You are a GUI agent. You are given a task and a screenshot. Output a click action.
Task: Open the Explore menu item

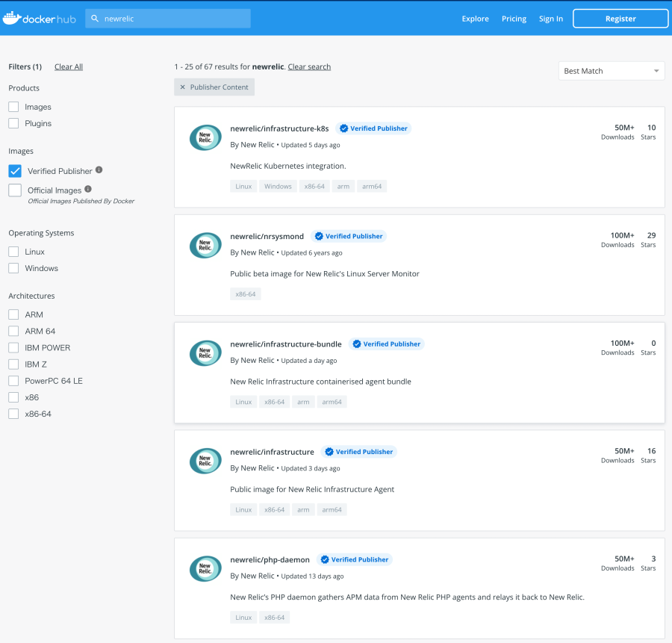(x=475, y=19)
